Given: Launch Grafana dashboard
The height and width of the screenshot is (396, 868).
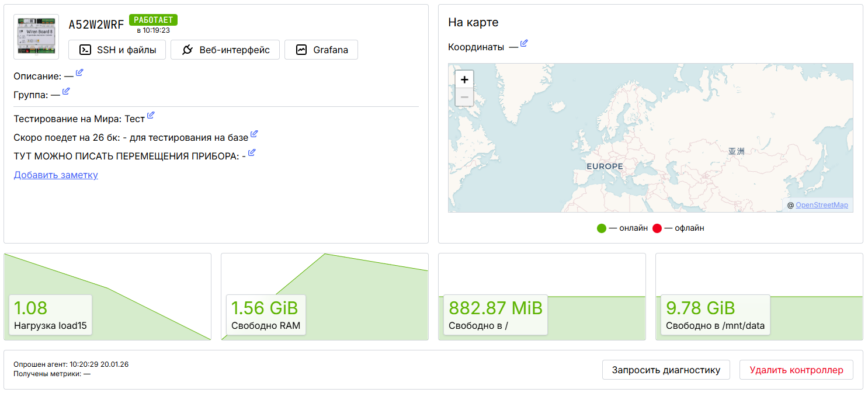Looking at the screenshot, I should click(x=321, y=50).
